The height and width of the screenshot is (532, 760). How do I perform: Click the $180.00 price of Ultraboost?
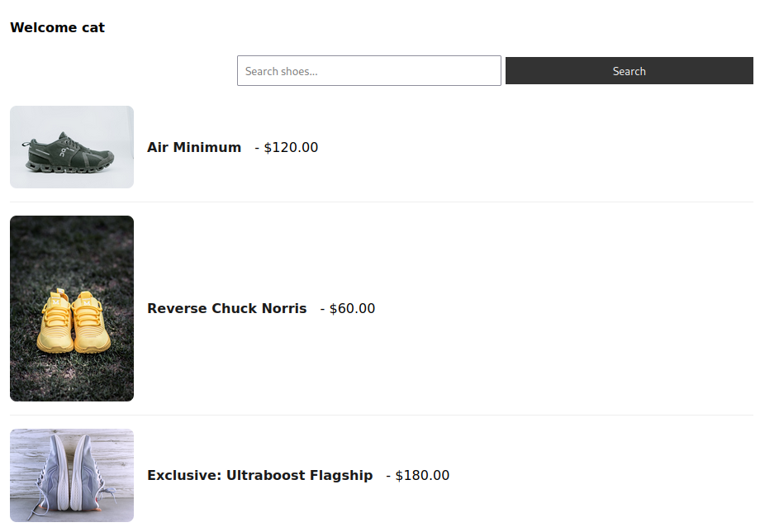point(422,475)
